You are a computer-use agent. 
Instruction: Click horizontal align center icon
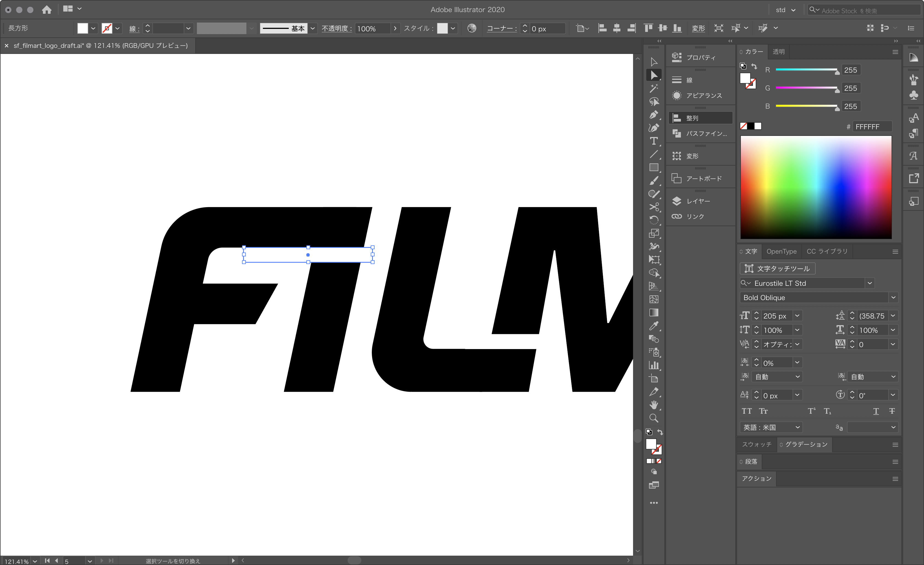[617, 28]
